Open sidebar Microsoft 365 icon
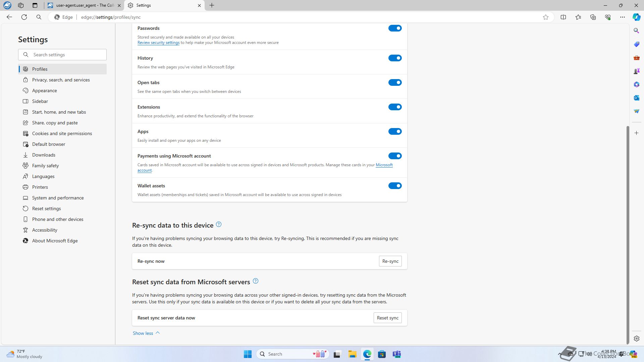The width and height of the screenshot is (644, 362). pyautogui.click(x=636, y=84)
